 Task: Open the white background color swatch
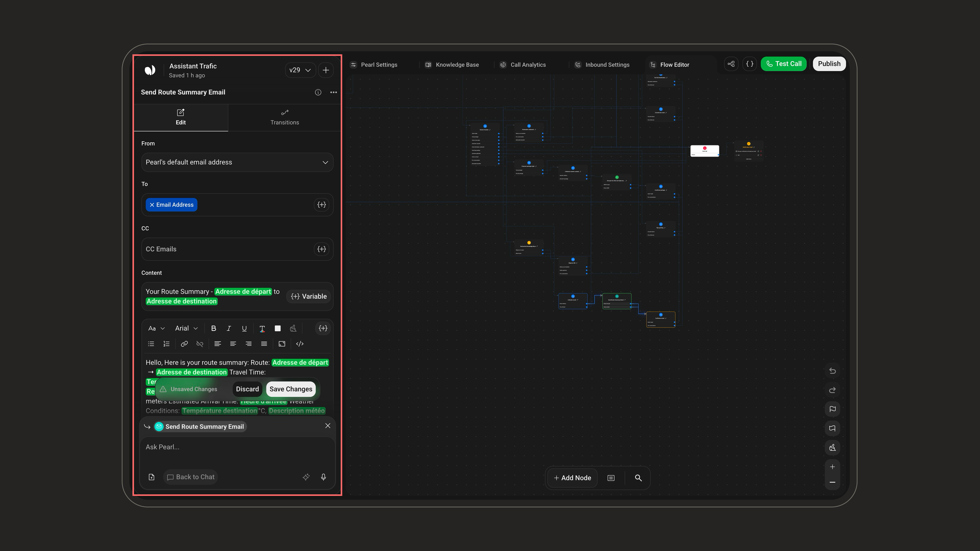pyautogui.click(x=278, y=328)
